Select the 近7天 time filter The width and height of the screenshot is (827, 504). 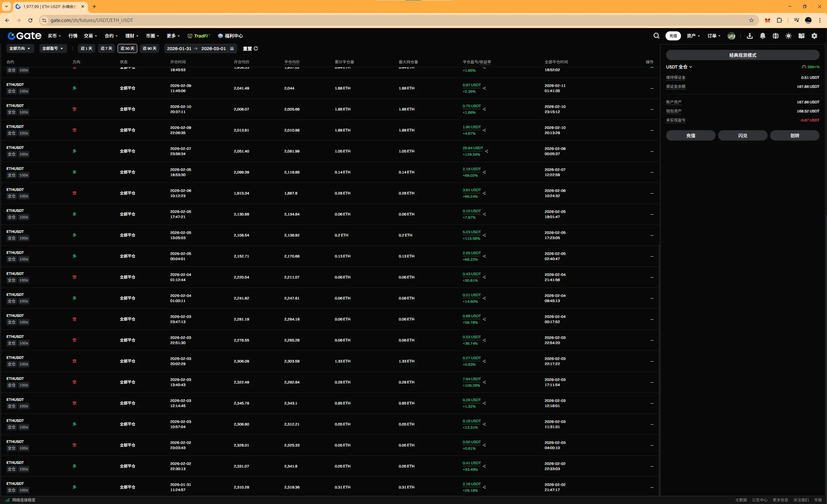point(106,49)
